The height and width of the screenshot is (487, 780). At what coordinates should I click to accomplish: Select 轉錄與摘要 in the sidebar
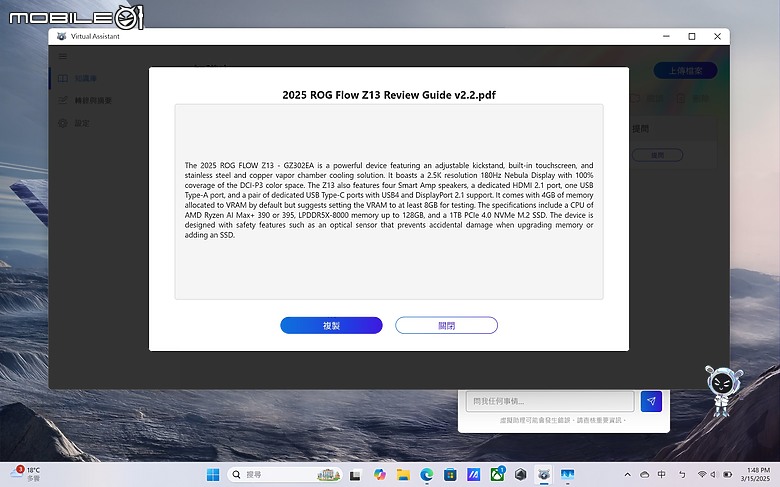[85, 100]
